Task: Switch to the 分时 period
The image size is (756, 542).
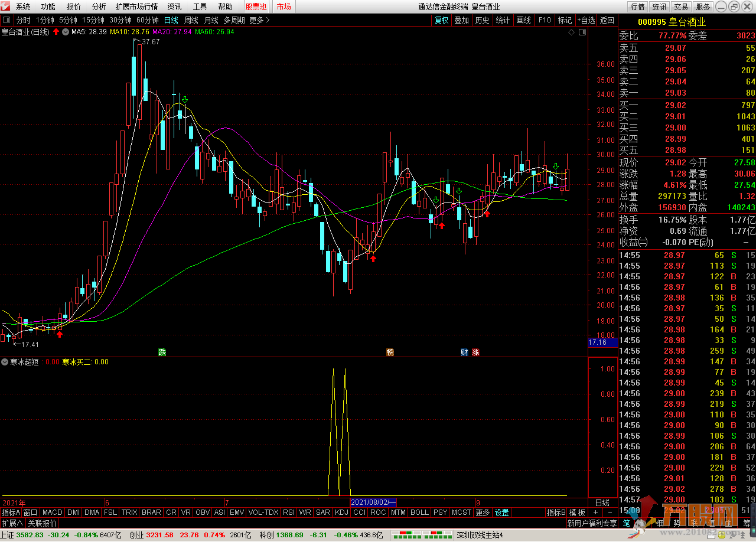Action: [22, 20]
